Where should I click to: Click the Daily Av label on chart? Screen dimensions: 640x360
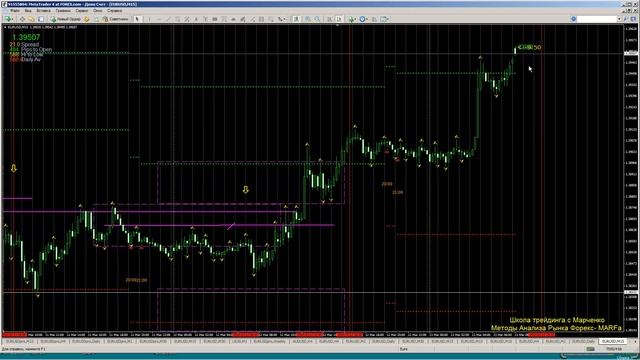click(31, 60)
